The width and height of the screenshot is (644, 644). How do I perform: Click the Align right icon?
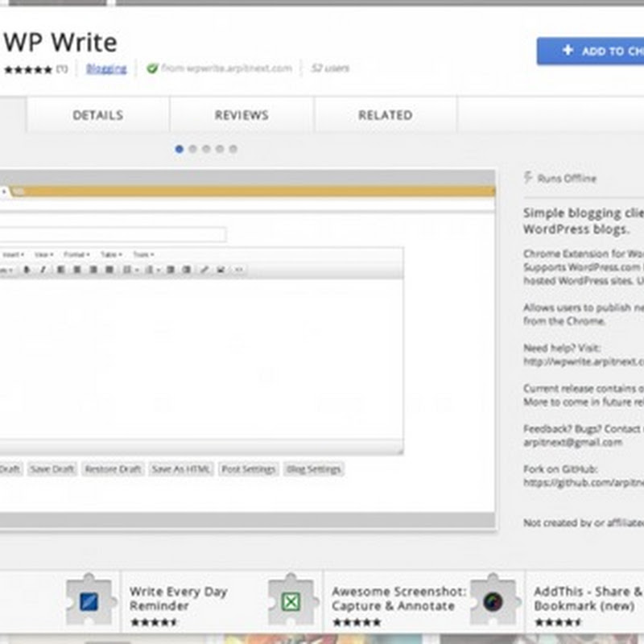pos(93,270)
